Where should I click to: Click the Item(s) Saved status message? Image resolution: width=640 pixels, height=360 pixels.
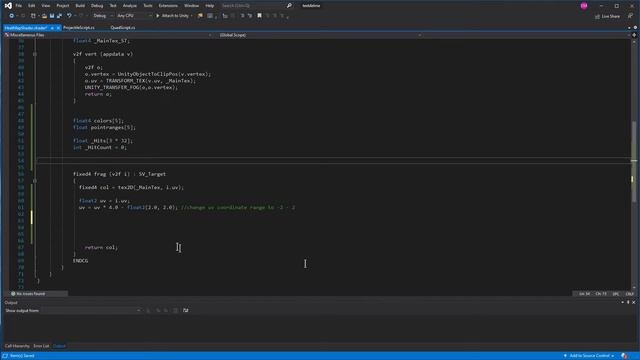tap(22, 356)
